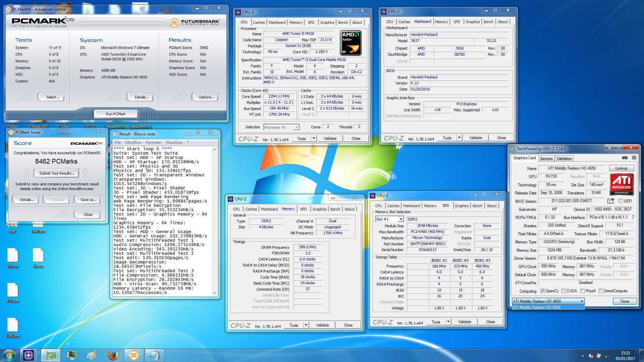The height and width of the screenshot is (362, 644).
Task: Open Visualizza menu in Blocco note
Action: point(174,142)
